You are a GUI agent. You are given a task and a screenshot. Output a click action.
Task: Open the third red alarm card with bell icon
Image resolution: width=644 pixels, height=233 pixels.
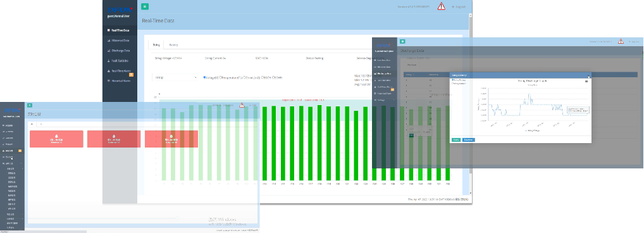pos(171,139)
